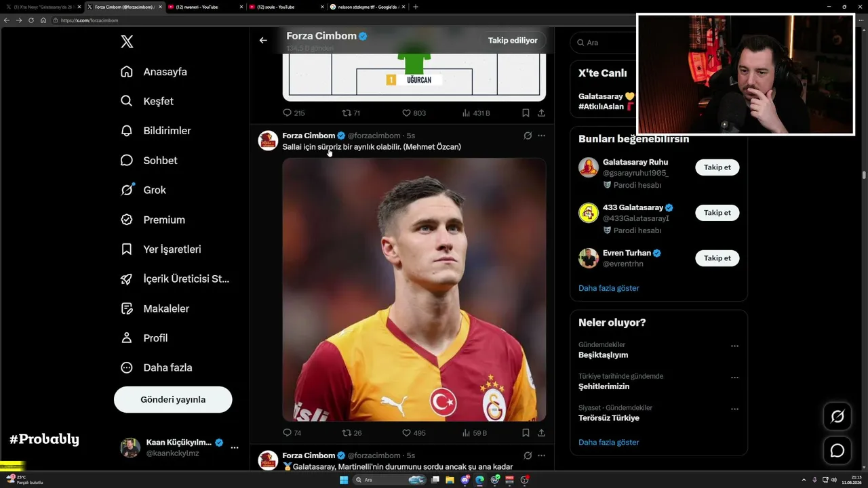Open options for the Şehitlerimizin trend
This screenshot has width=868, height=488.
click(x=734, y=378)
